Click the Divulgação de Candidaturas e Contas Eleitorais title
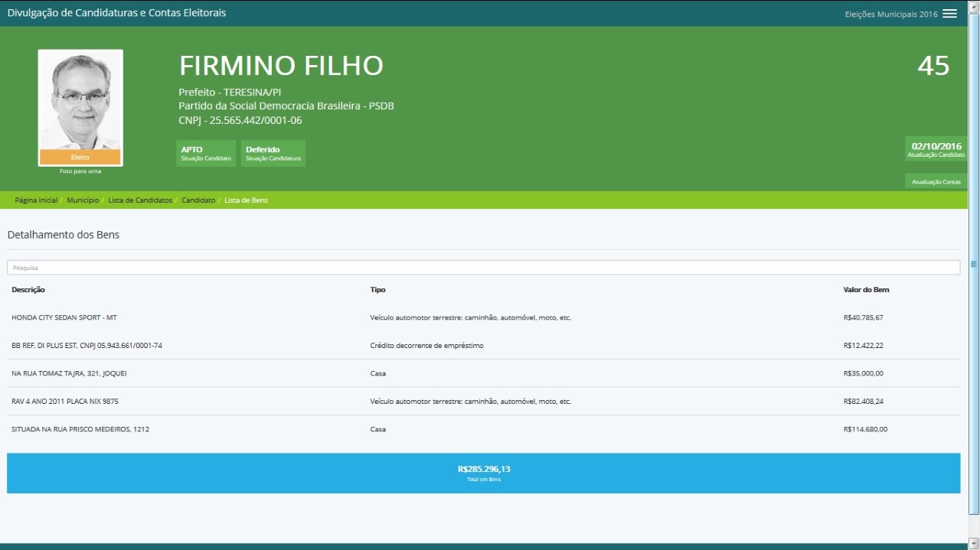The height and width of the screenshot is (550, 980). coord(116,13)
